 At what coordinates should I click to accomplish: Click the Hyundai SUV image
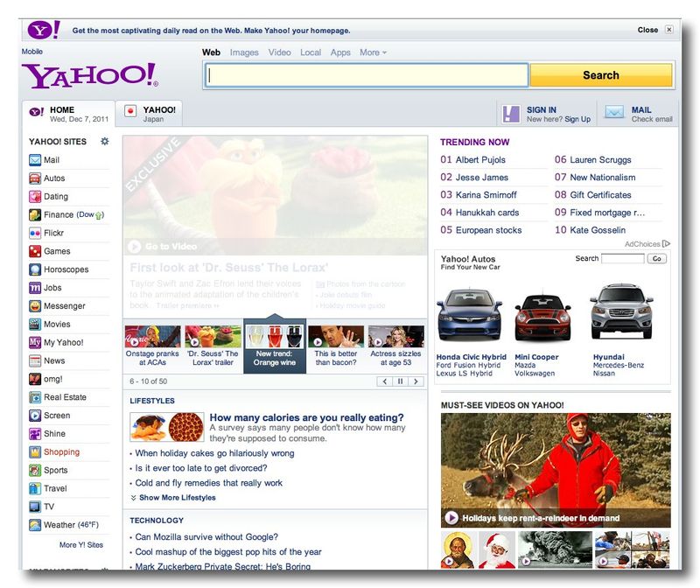(x=621, y=311)
